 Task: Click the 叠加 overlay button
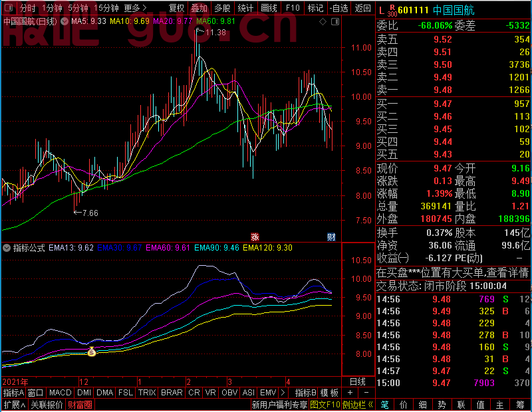pyautogui.click(x=199, y=8)
